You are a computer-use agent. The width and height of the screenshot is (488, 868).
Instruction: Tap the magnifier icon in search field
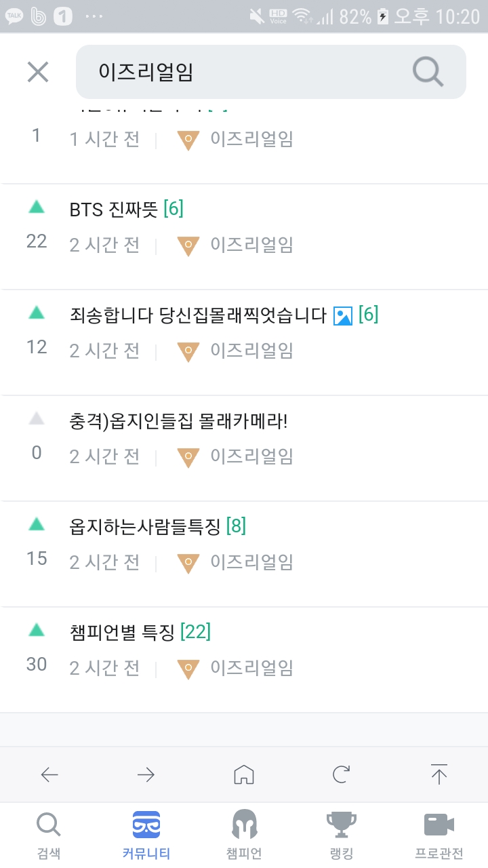click(428, 72)
